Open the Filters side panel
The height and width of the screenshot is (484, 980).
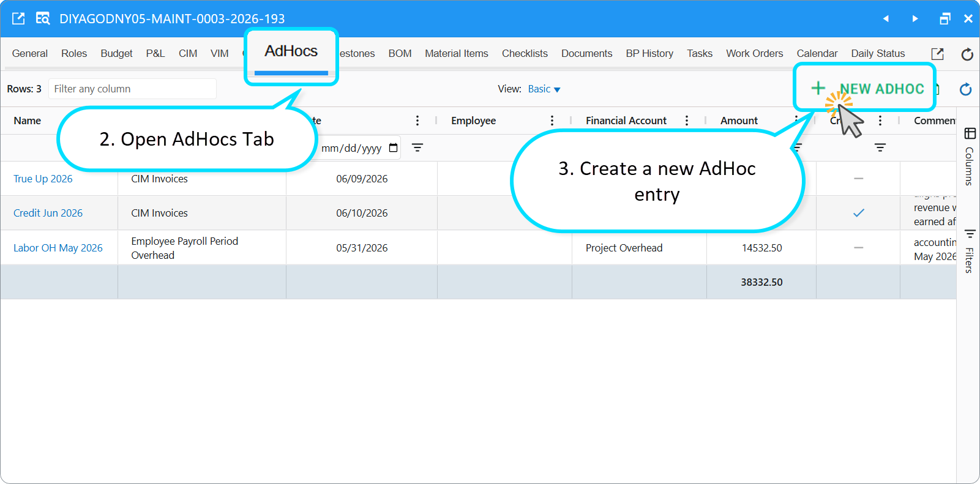click(970, 251)
